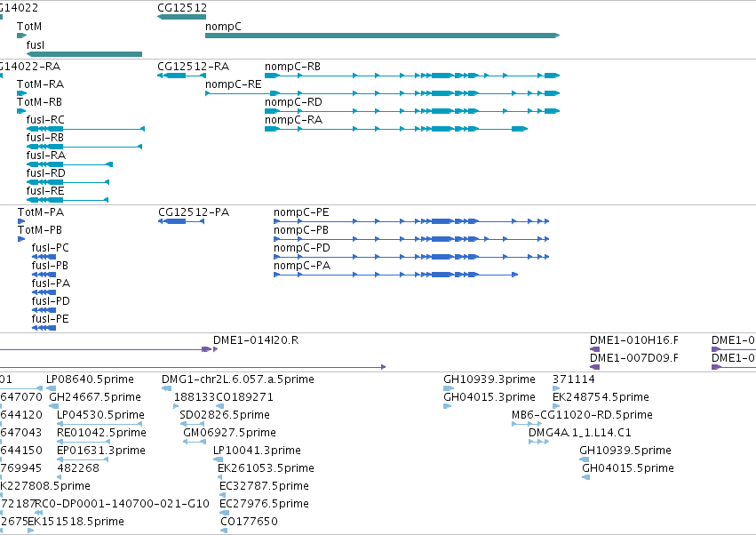Click transcript fusl-RE

(68, 200)
